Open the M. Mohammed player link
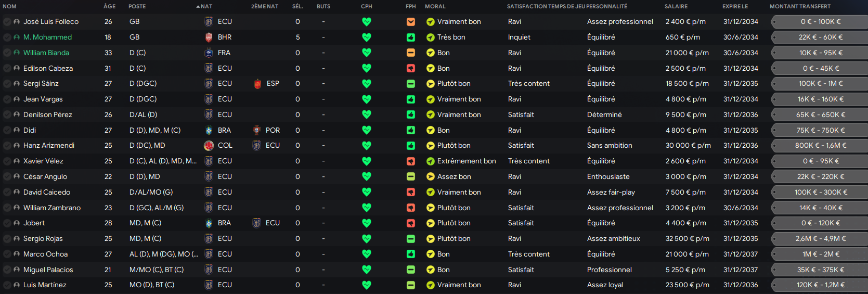868x294 pixels. [x=47, y=37]
